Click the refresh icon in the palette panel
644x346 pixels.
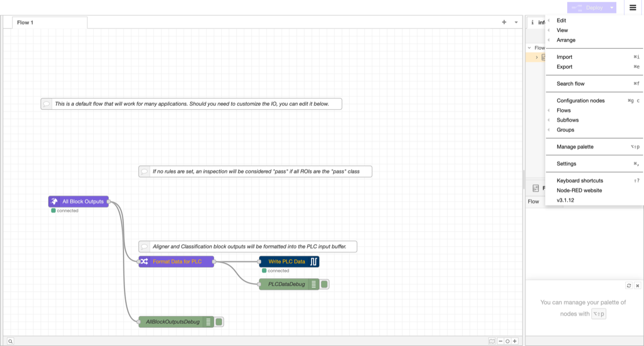[x=629, y=285]
